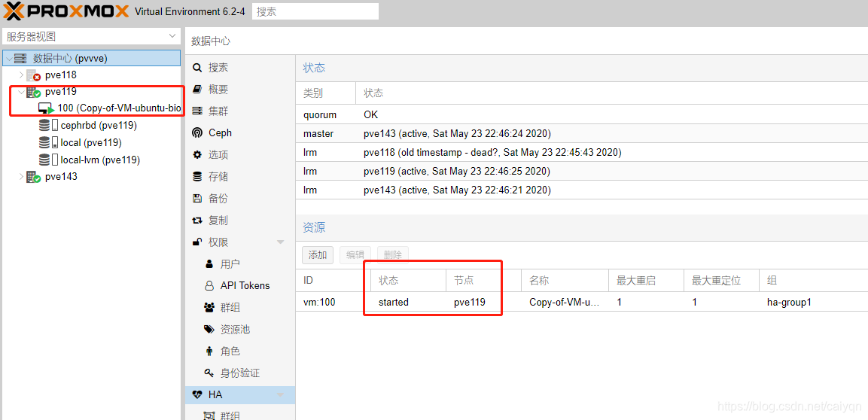Click the 编辑 button

[x=355, y=255]
